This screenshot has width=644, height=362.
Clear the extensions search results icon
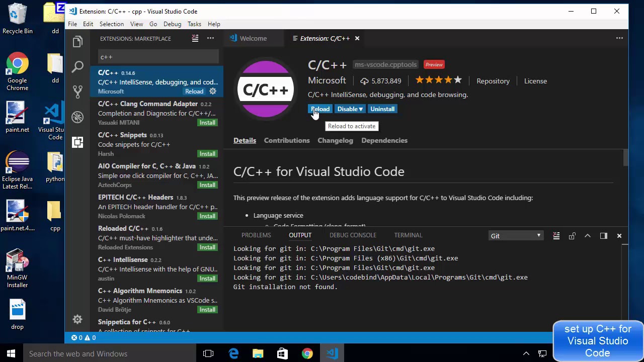pyautogui.click(x=195, y=39)
